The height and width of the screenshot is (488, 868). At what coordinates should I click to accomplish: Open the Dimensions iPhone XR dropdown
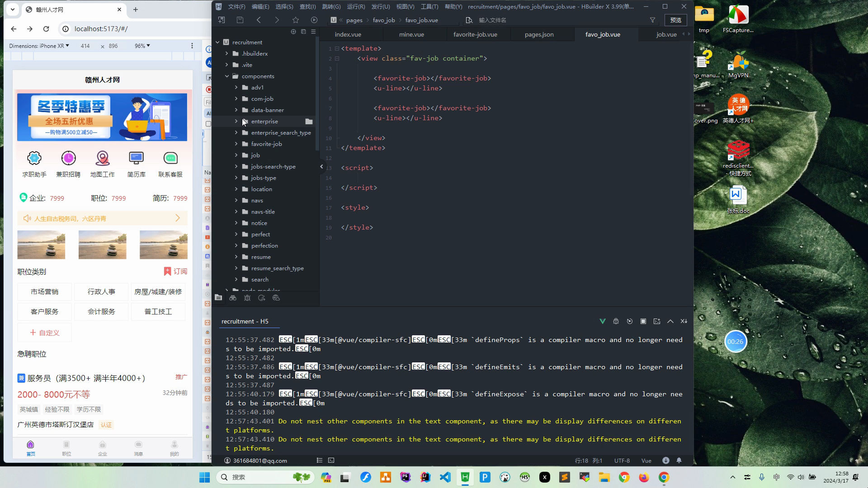39,46
